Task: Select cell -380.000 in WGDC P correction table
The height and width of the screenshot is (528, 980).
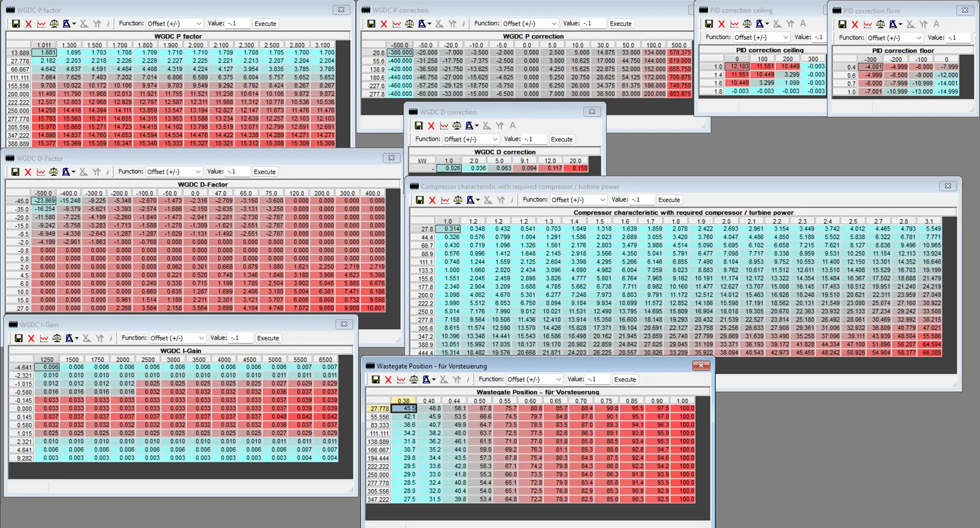Action: [x=400, y=53]
